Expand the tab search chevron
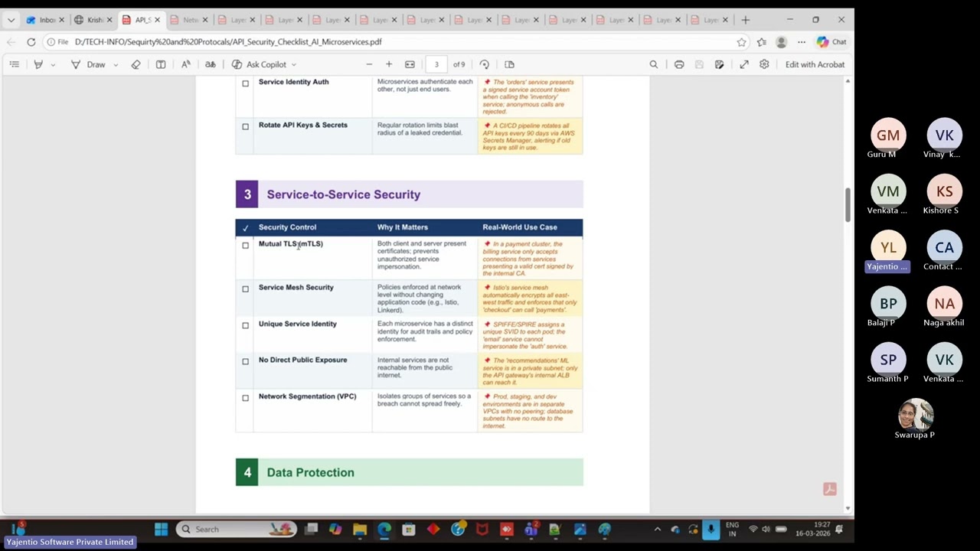The width and height of the screenshot is (980, 551). click(11, 20)
